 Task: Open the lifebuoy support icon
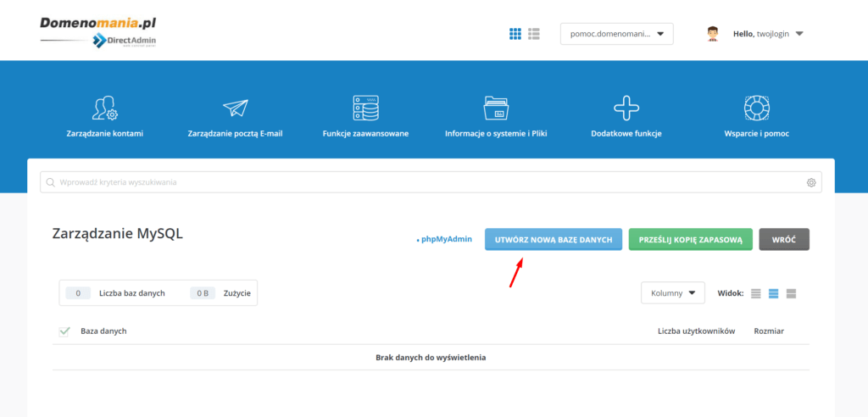point(757,108)
